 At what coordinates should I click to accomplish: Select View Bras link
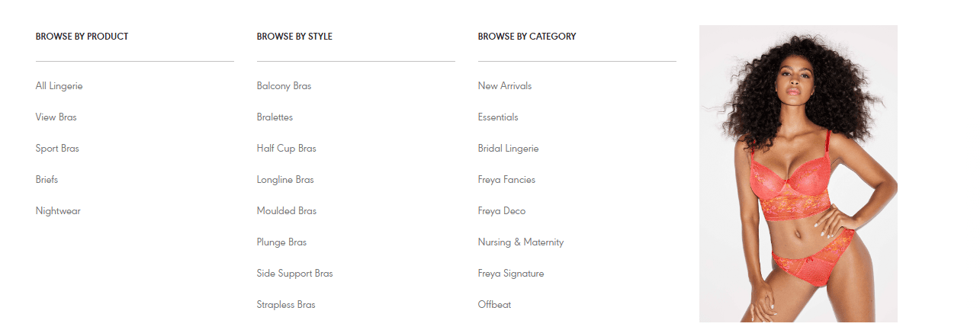[x=56, y=117]
